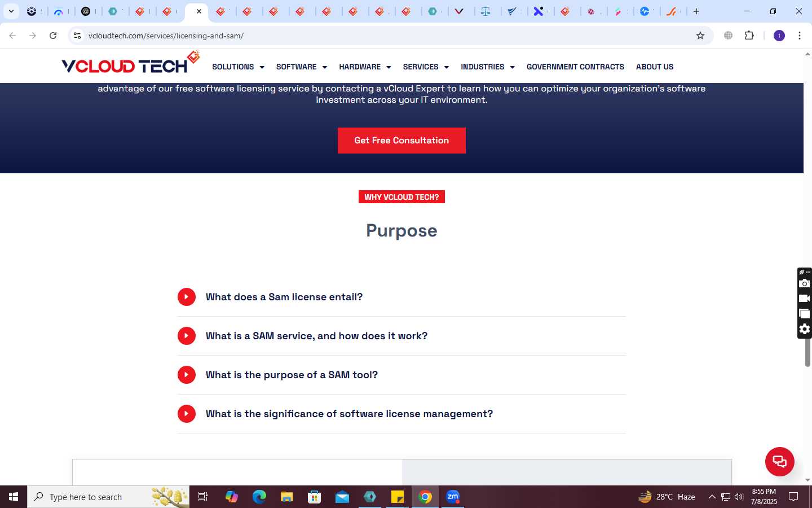Click the Get Free Consultation button

(x=401, y=141)
